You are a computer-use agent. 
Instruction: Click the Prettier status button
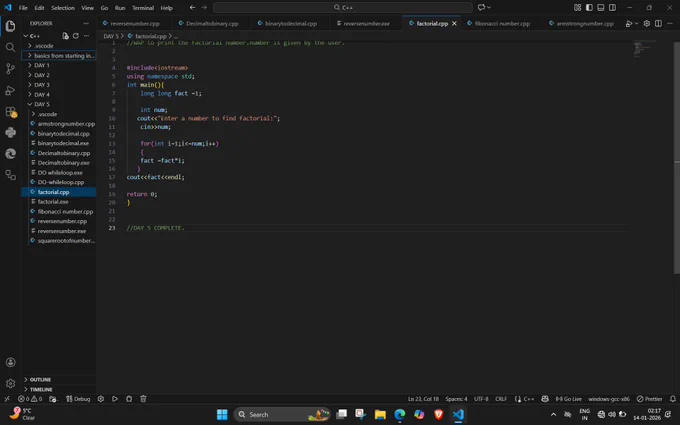[650, 399]
